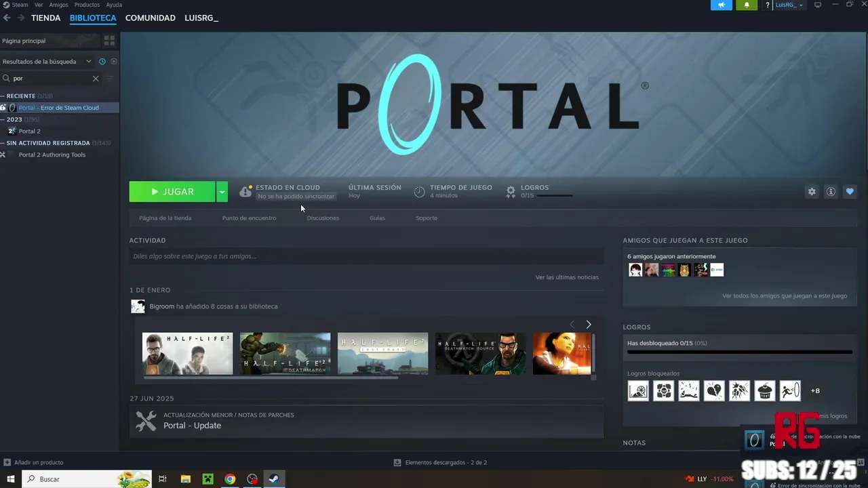Click the question mark help icon
The width and height of the screenshot is (868, 488).
[x=767, y=5]
